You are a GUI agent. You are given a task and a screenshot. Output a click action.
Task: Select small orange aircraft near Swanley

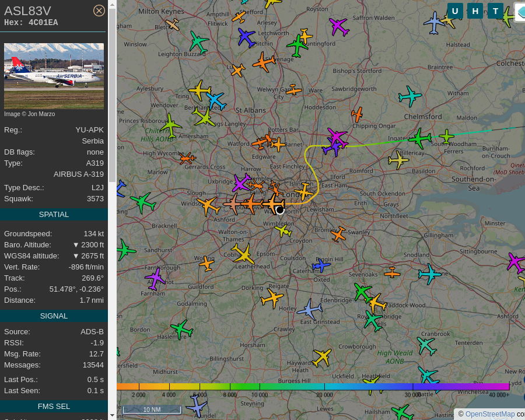click(338, 234)
